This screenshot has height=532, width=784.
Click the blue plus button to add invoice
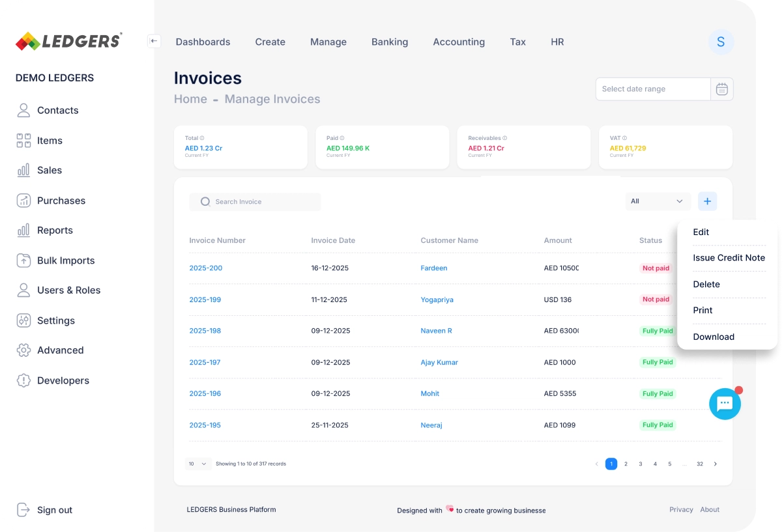point(707,201)
